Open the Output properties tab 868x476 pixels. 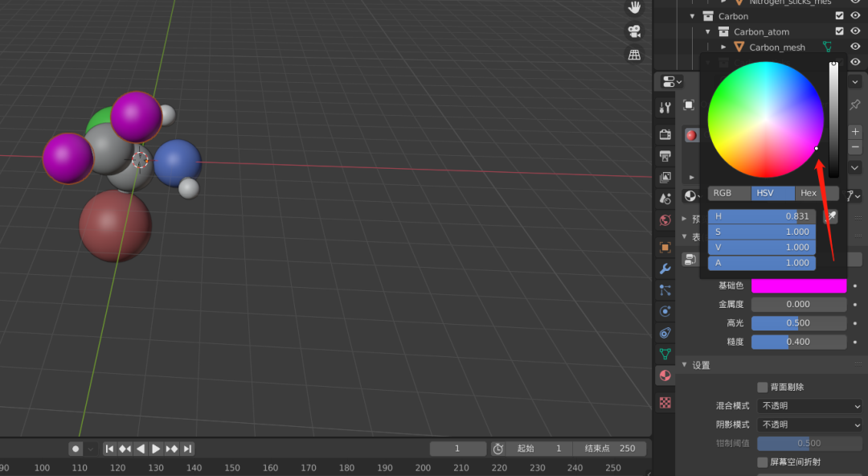pos(665,156)
